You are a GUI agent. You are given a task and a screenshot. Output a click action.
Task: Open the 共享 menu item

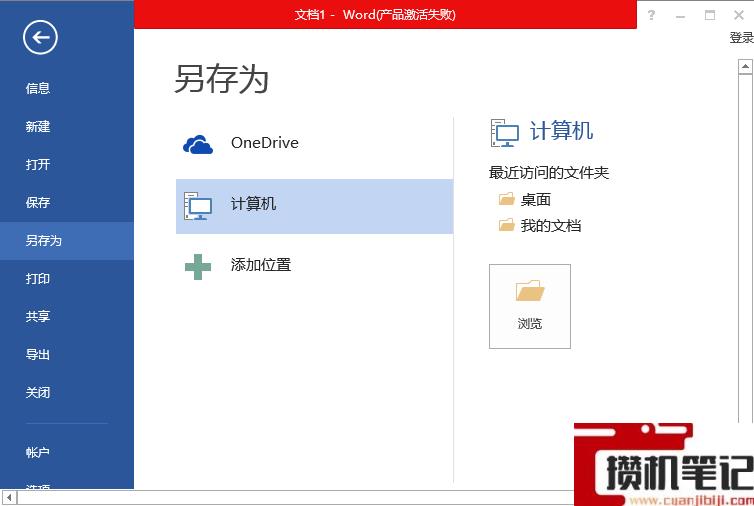67,316
